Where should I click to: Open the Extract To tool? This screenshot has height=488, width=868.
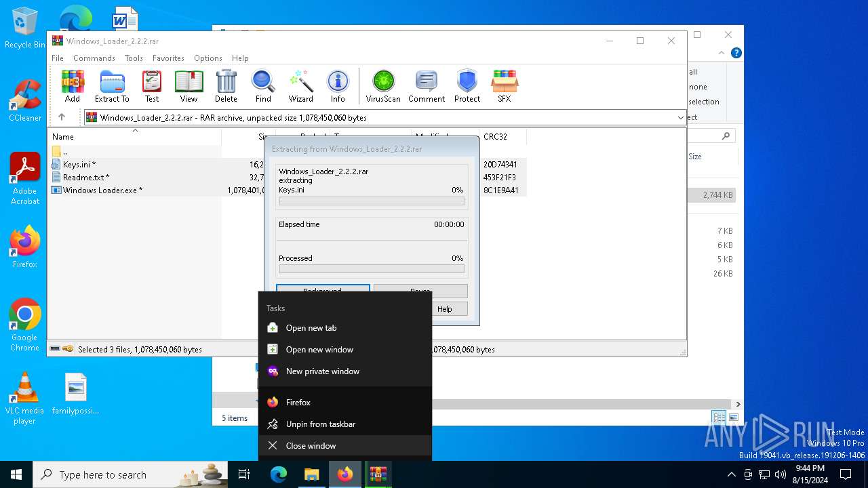tap(112, 86)
